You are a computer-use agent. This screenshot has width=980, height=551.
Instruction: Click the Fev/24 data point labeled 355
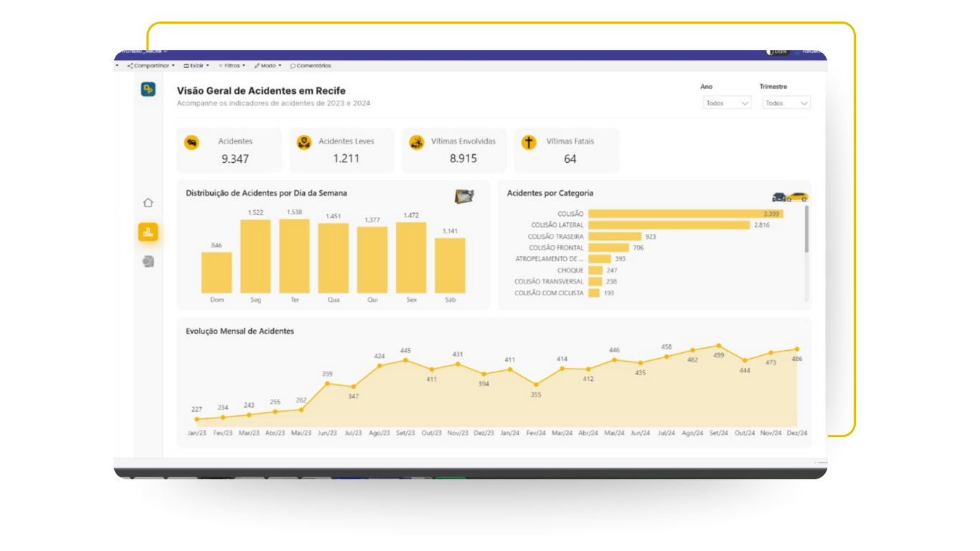coord(536,385)
